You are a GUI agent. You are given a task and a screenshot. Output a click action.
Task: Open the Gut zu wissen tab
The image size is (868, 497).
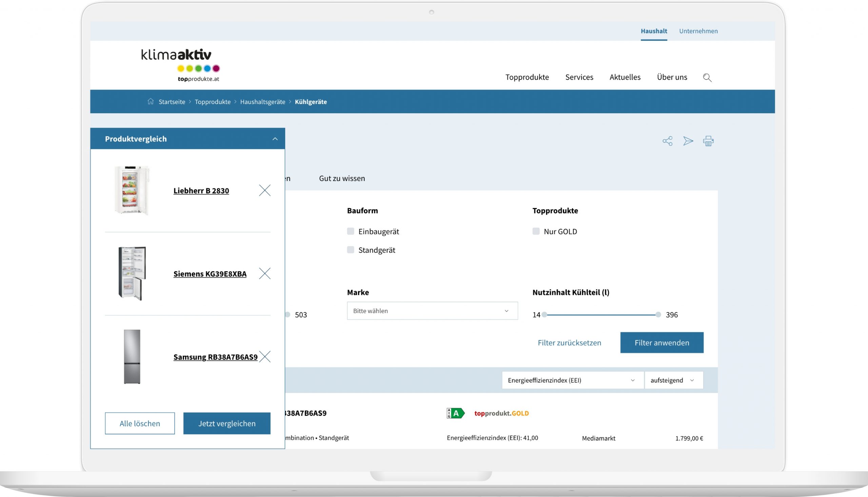pyautogui.click(x=342, y=178)
